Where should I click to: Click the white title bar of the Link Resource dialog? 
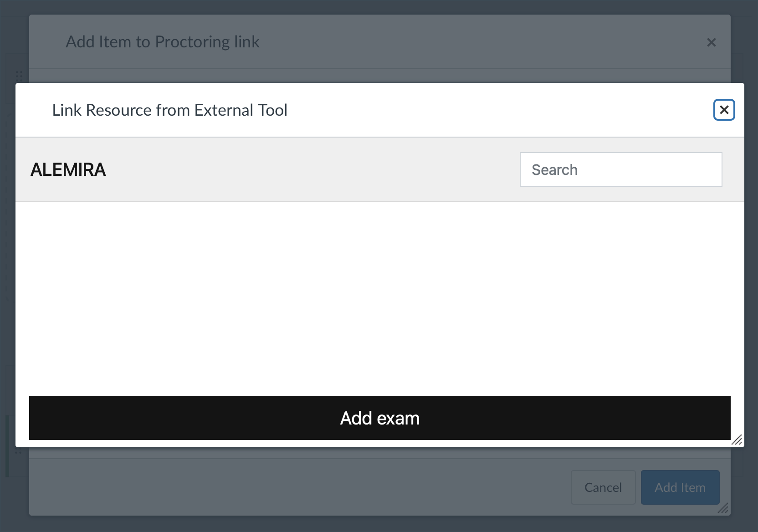pyautogui.click(x=456, y=110)
